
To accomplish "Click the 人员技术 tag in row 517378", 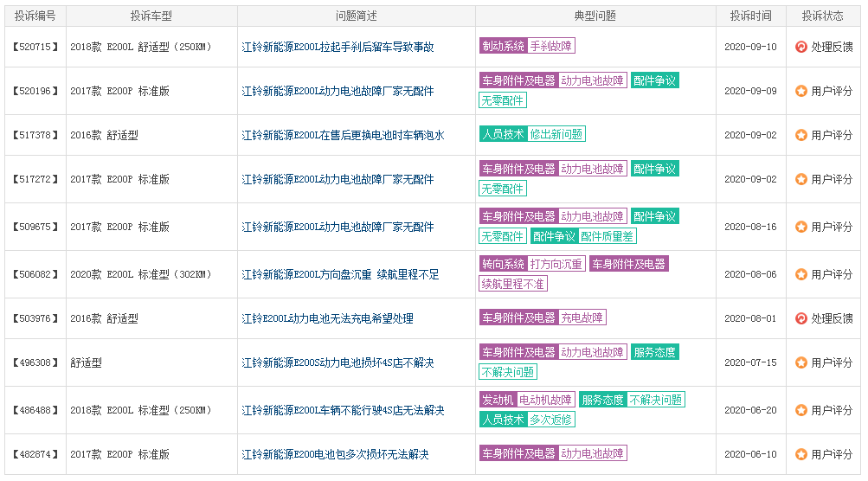I will [x=503, y=134].
